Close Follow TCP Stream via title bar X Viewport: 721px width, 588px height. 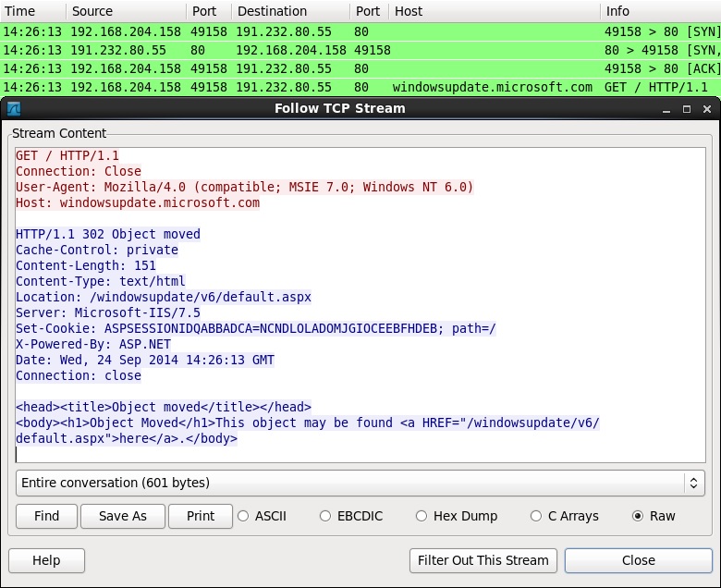coord(707,109)
